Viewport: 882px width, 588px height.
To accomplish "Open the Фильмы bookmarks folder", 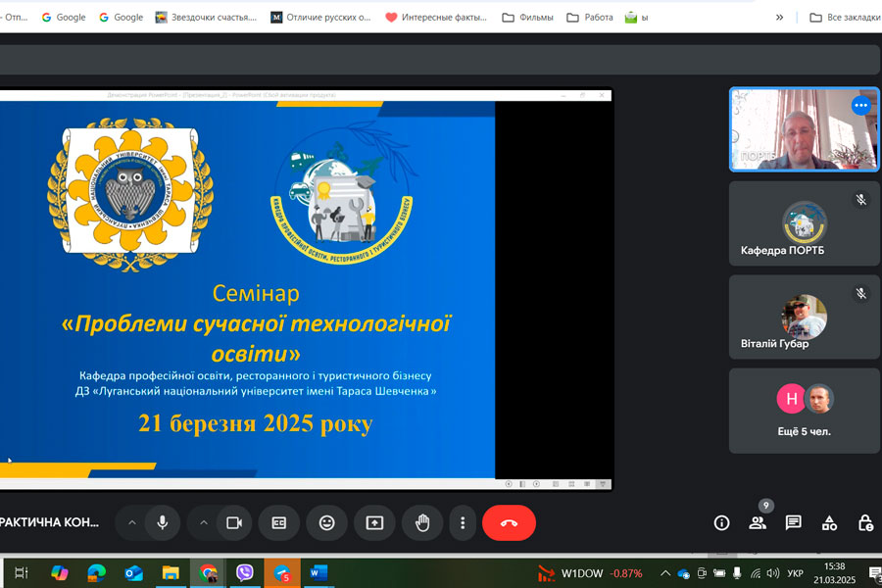I will point(527,17).
